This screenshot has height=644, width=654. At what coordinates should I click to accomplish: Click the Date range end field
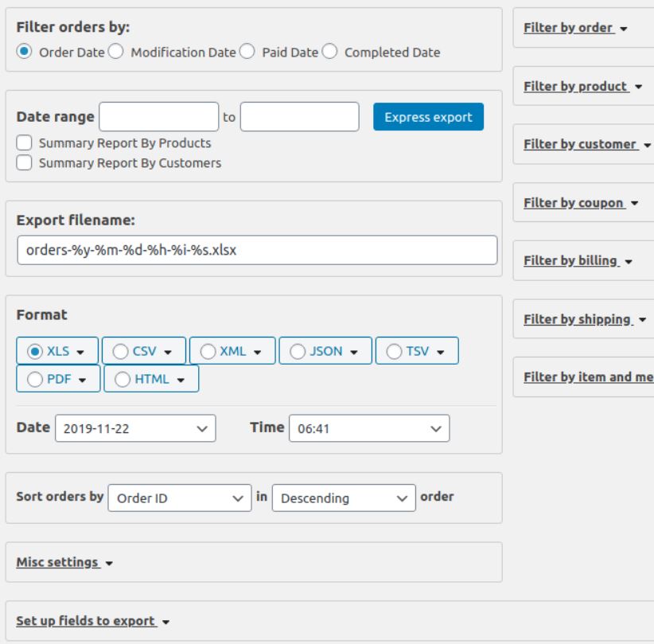tap(300, 117)
